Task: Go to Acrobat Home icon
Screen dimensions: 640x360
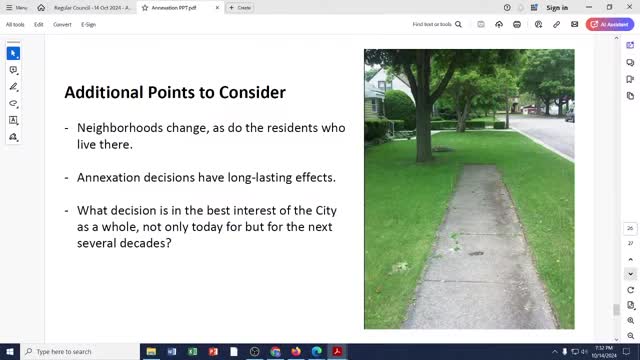Action: click(41, 8)
